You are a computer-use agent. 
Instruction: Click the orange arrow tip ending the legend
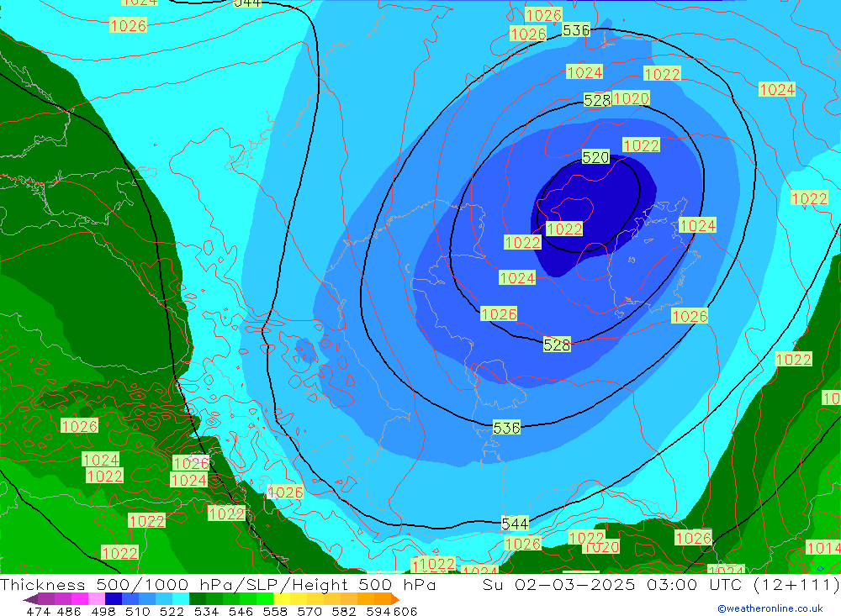(395, 599)
